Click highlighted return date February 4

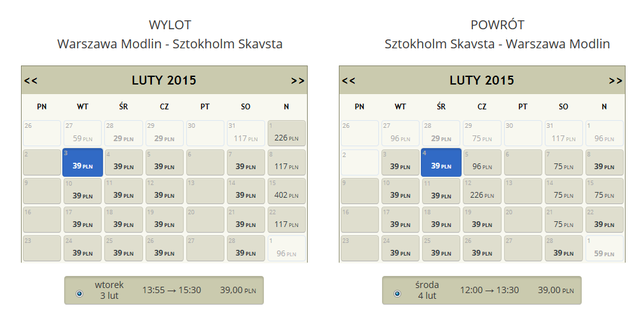point(441,162)
